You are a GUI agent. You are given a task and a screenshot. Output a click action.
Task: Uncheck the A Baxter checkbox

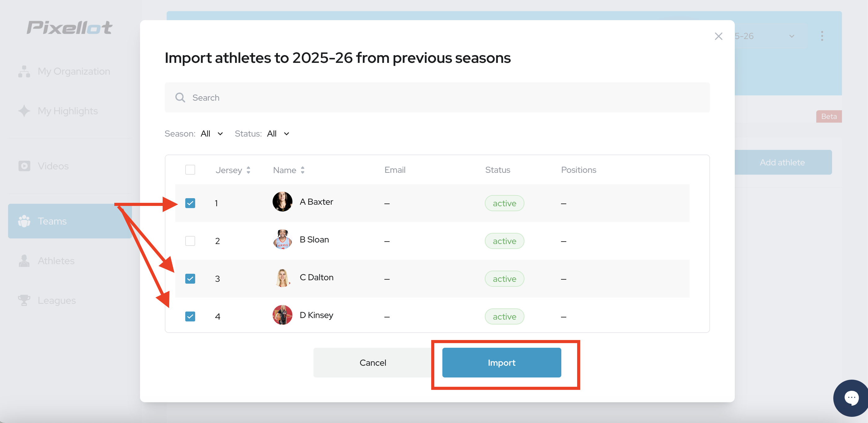190,203
